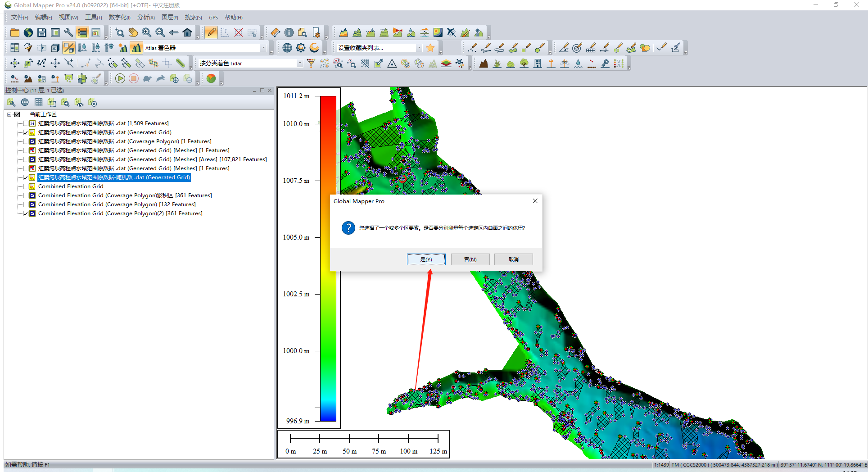
Task: Open the 按分类着色 Lidar dropdown
Action: click(300, 64)
